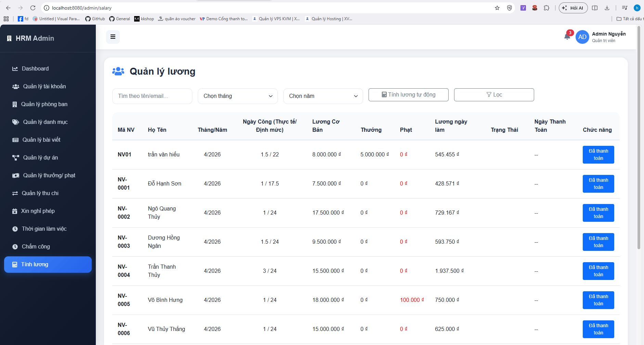Click the Quản lý phòng ban building icon

pyautogui.click(x=15, y=104)
